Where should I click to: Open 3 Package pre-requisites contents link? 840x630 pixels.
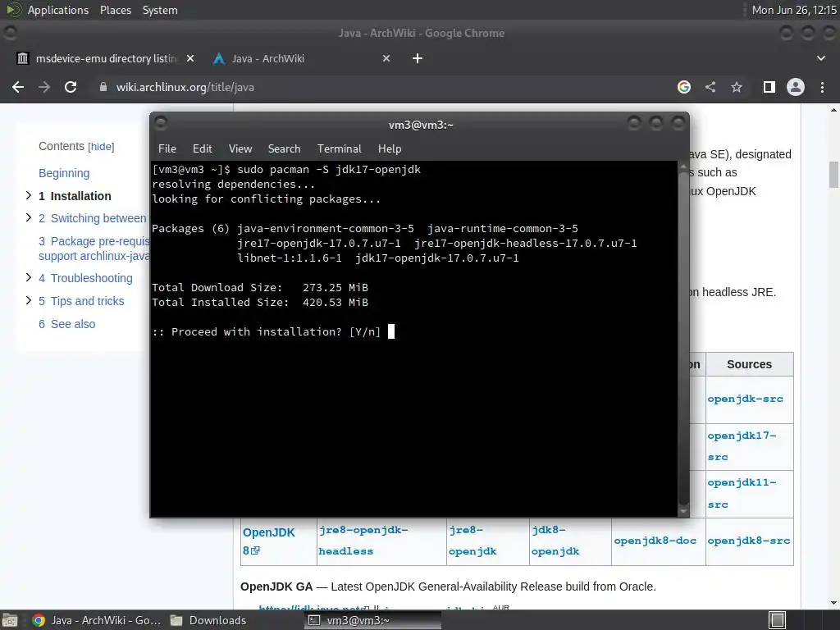coord(94,249)
